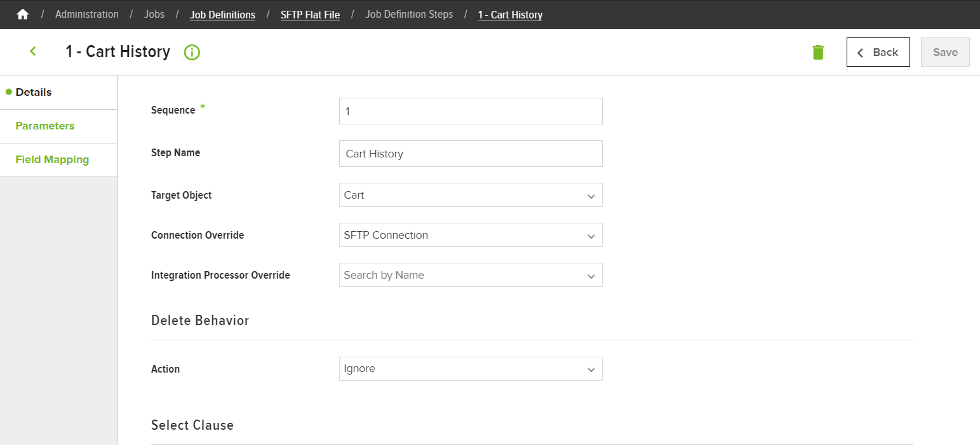Open info icon next to Cart History

(x=192, y=52)
